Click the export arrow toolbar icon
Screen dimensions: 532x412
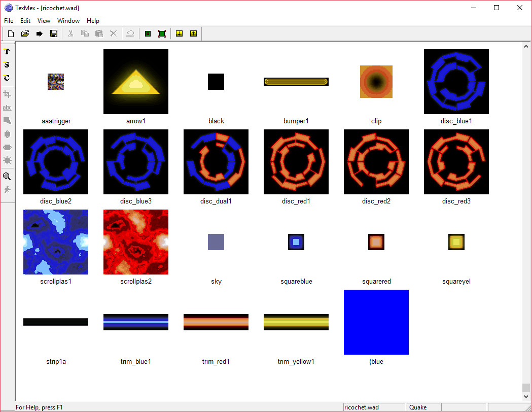pos(39,33)
